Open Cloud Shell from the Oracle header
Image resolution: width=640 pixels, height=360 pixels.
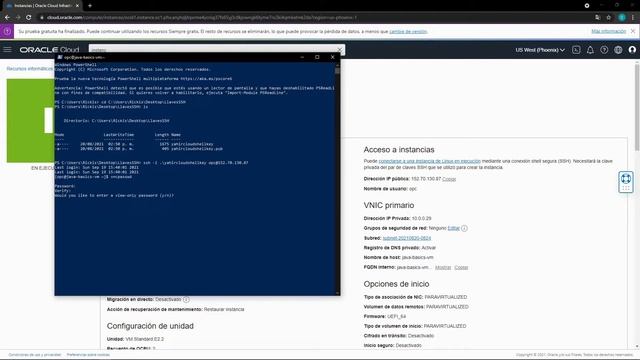pyautogui.click(x=576, y=50)
